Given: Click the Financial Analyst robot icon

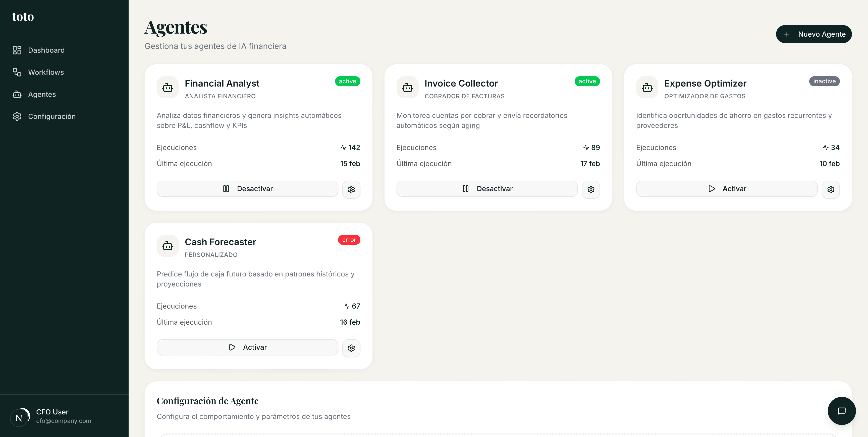Looking at the screenshot, I should click(x=168, y=87).
